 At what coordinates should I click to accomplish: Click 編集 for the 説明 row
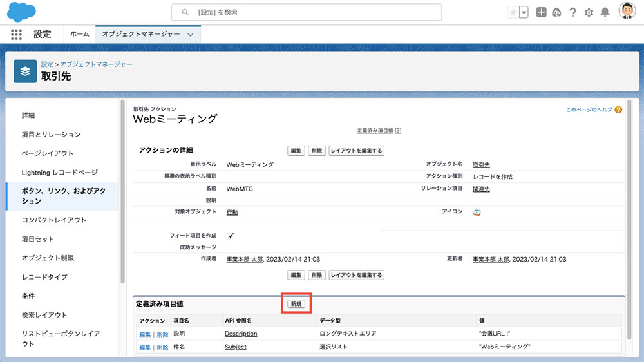145,334
